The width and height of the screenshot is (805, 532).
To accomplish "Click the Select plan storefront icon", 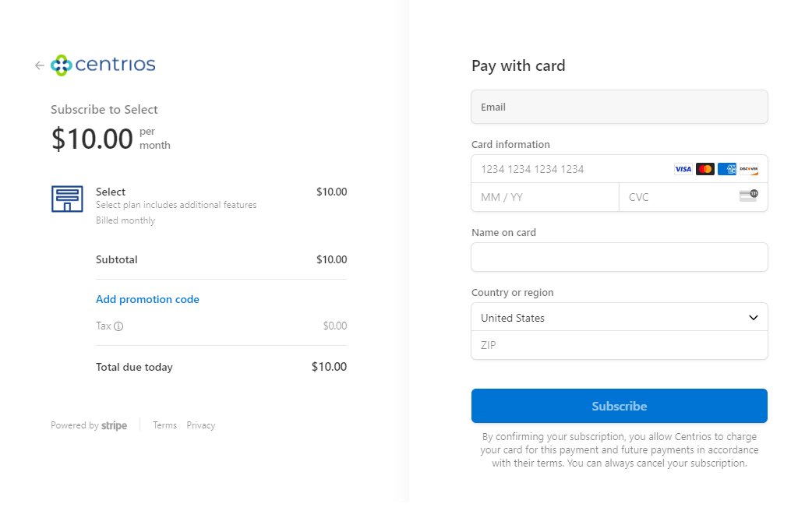I will (67, 199).
